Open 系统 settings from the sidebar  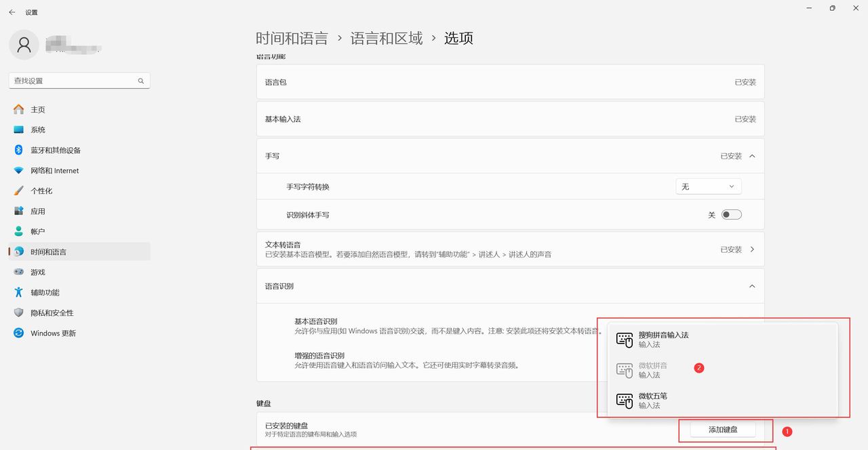click(x=37, y=129)
